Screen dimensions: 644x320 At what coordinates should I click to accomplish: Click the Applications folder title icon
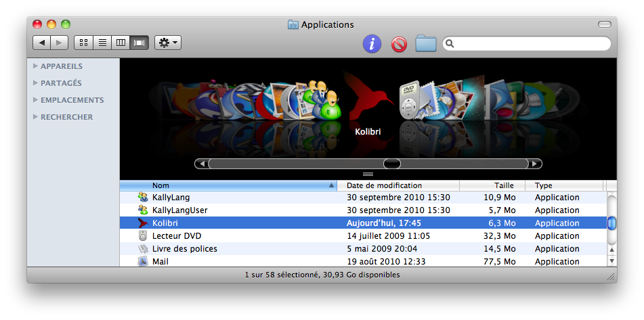coord(293,24)
